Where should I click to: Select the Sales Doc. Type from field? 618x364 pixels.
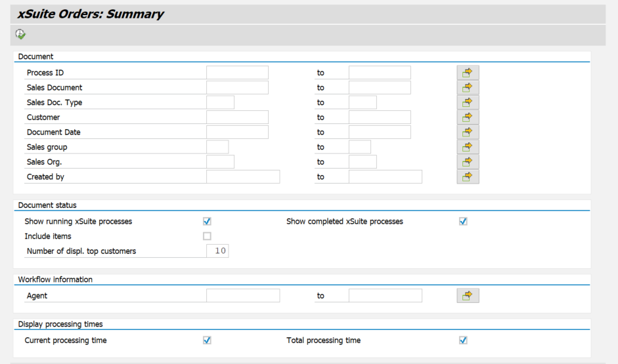click(x=220, y=102)
